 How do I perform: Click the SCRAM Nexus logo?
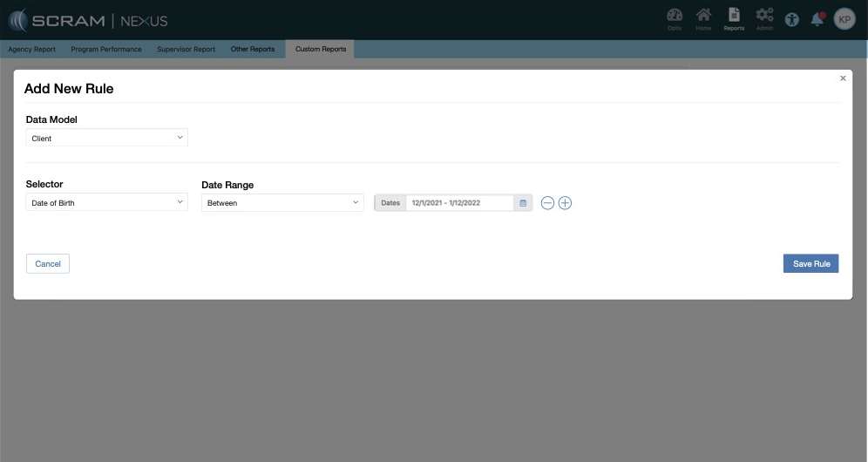point(88,20)
